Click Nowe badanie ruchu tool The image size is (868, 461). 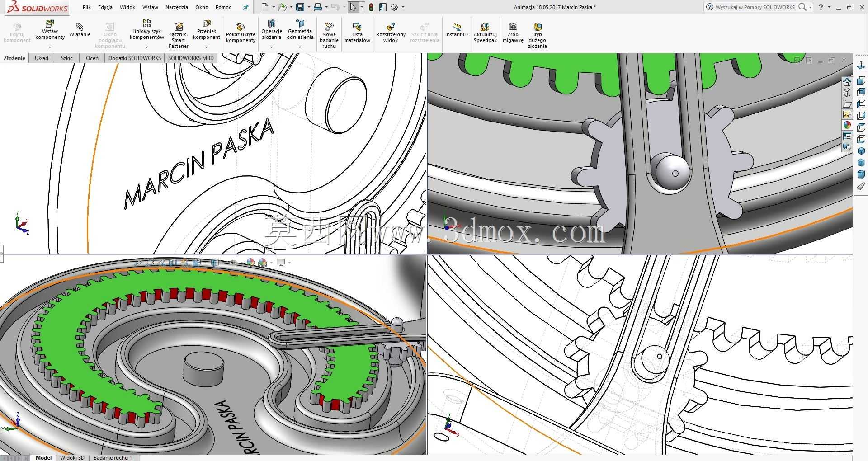click(x=329, y=36)
